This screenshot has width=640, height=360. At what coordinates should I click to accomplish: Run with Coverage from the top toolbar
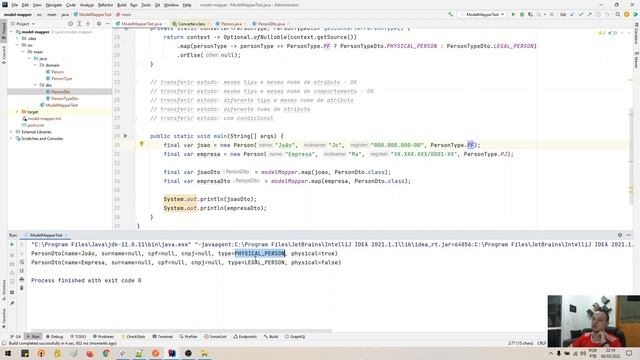pos(530,14)
